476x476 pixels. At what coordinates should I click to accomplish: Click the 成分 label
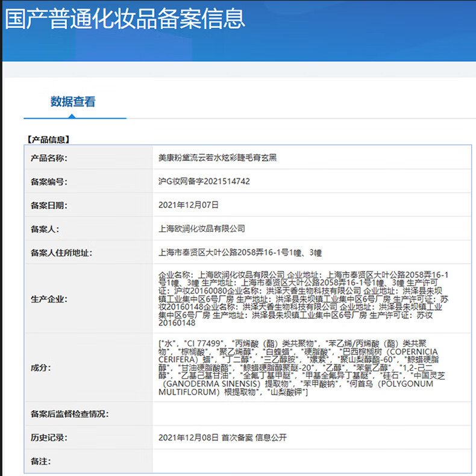(41, 368)
